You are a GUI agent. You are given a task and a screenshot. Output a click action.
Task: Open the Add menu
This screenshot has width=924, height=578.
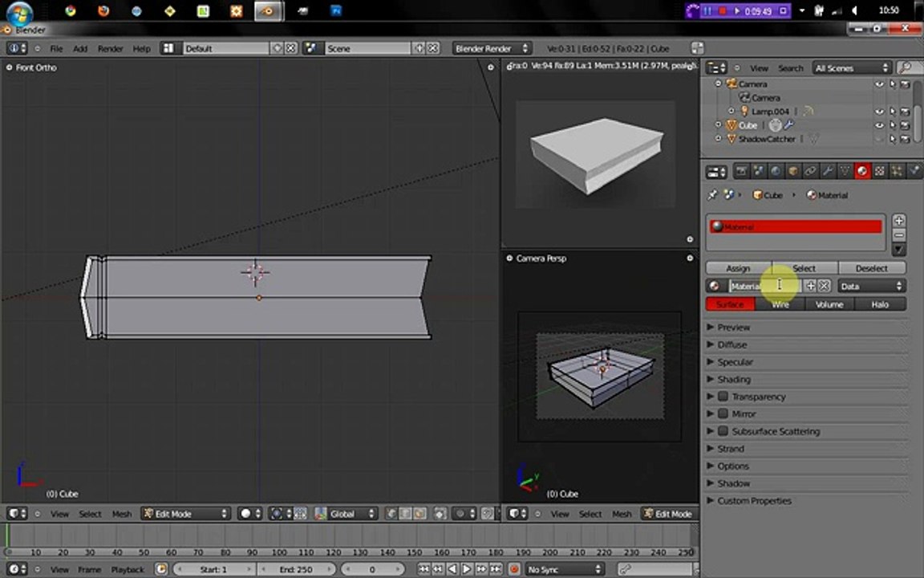tap(80, 48)
